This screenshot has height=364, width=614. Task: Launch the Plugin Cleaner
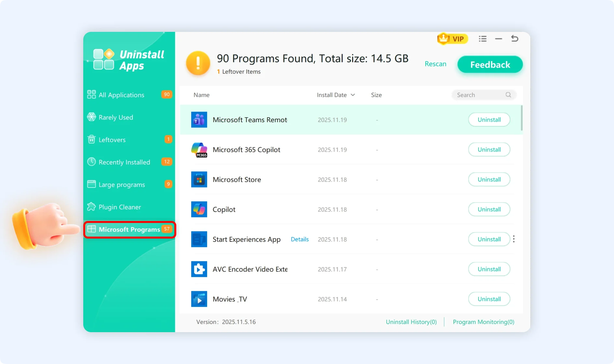pos(120,207)
